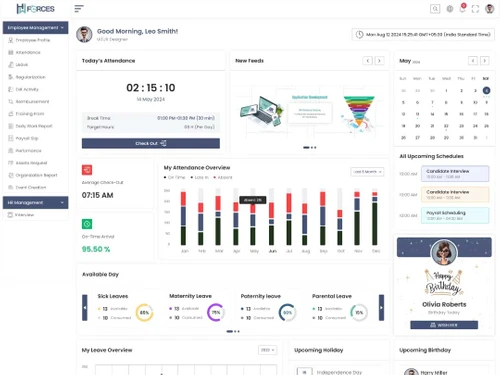Image resolution: width=500 pixels, height=375 pixels.
Task: Open Training From in the sidebar
Action: pos(30,114)
